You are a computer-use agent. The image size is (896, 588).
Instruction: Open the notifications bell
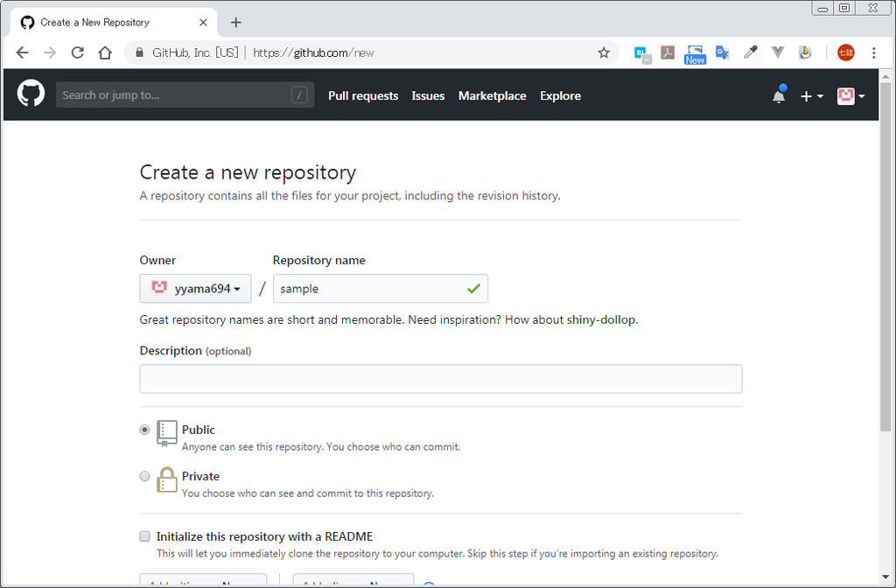click(x=779, y=94)
